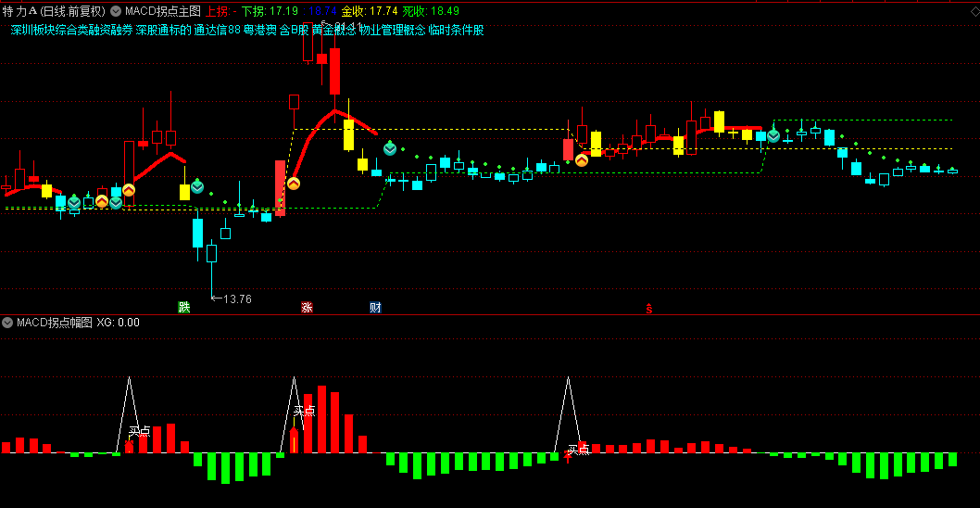Open the 深圳板块 sector tag
This screenshot has width=980, height=508.
[31, 30]
